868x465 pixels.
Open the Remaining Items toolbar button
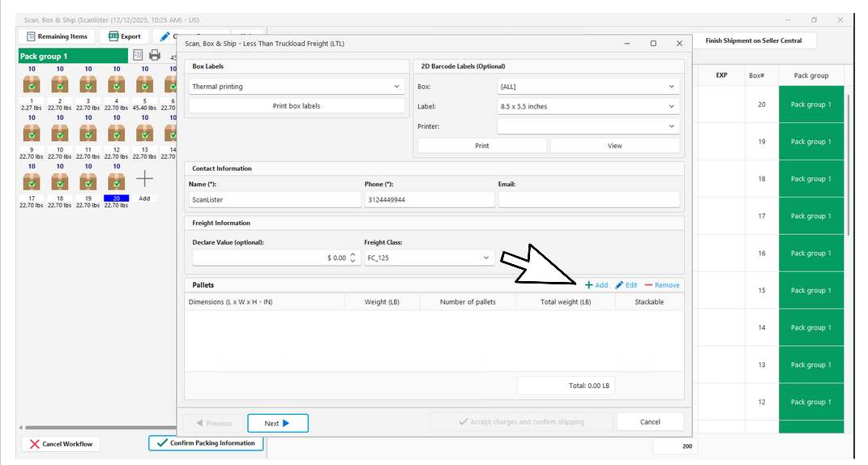click(57, 36)
